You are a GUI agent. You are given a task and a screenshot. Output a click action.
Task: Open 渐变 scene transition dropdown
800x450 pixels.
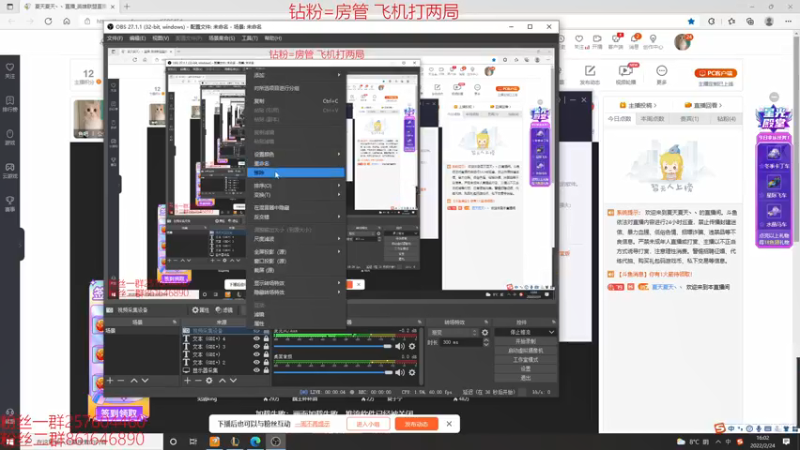pyautogui.click(x=454, y=333)
